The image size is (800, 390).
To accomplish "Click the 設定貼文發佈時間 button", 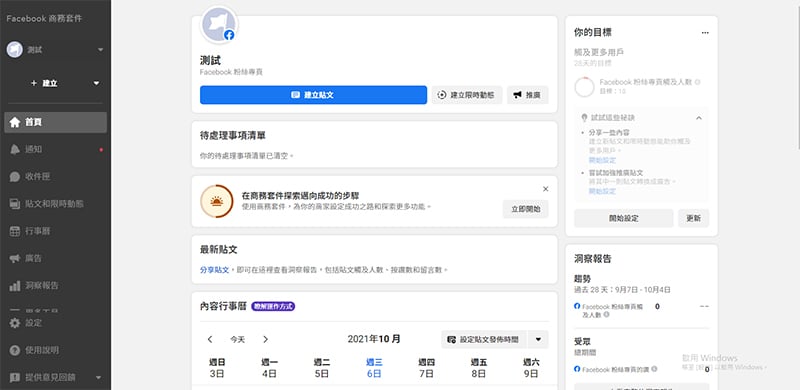I will 484,339.
